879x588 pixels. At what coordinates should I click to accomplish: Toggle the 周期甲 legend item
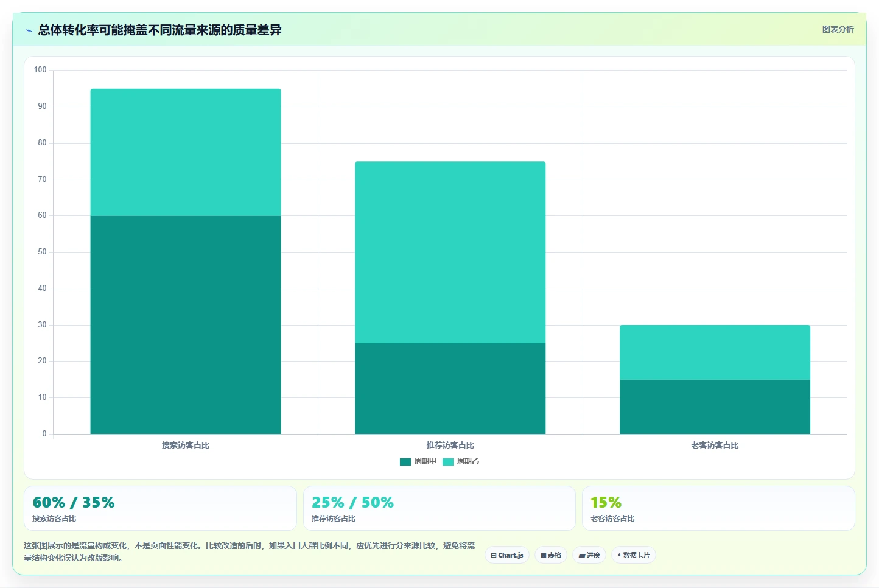418,461
